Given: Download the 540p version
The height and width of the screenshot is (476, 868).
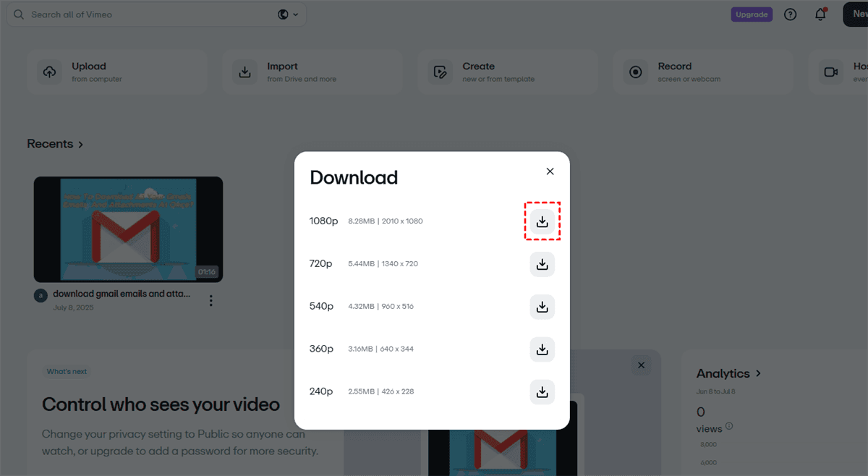Looking at the screenshot, I should click(542, 307).
